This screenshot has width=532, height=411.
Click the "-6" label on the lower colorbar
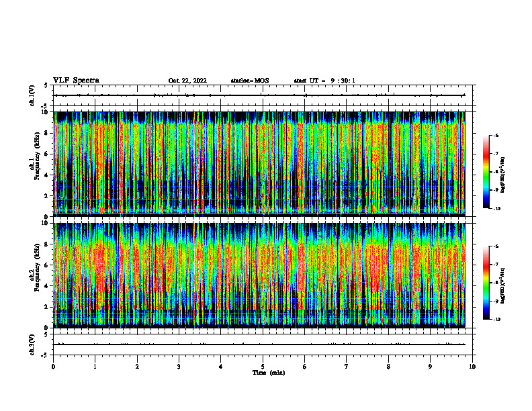(x=496, y=246)
